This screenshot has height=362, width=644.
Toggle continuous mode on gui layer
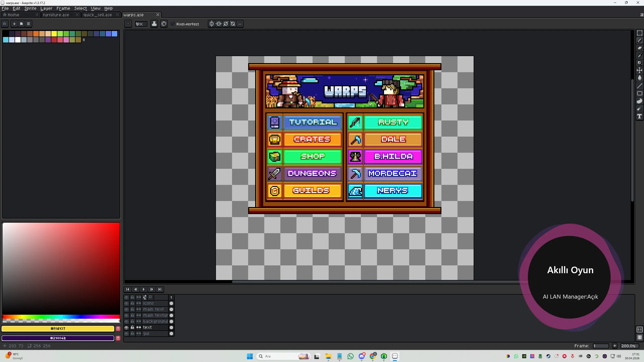tap(138, 334)
